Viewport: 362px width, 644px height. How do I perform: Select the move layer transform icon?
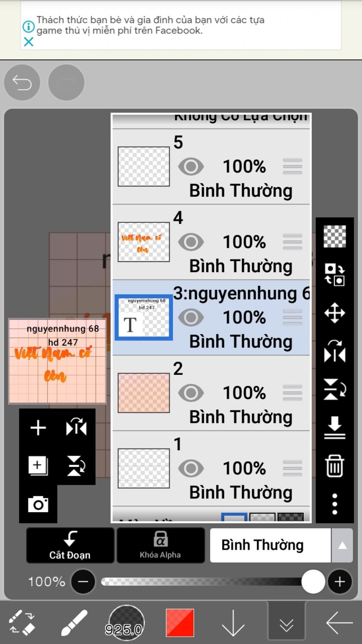334,313
